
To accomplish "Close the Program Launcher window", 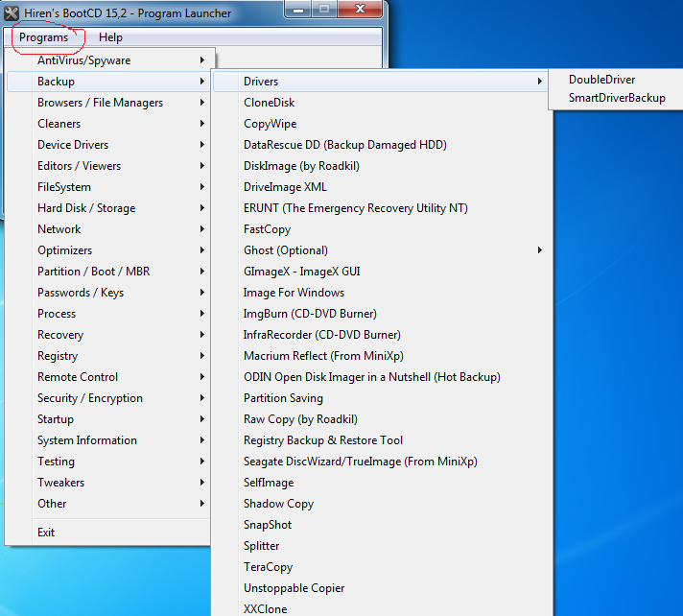I will tap(361, 9).
